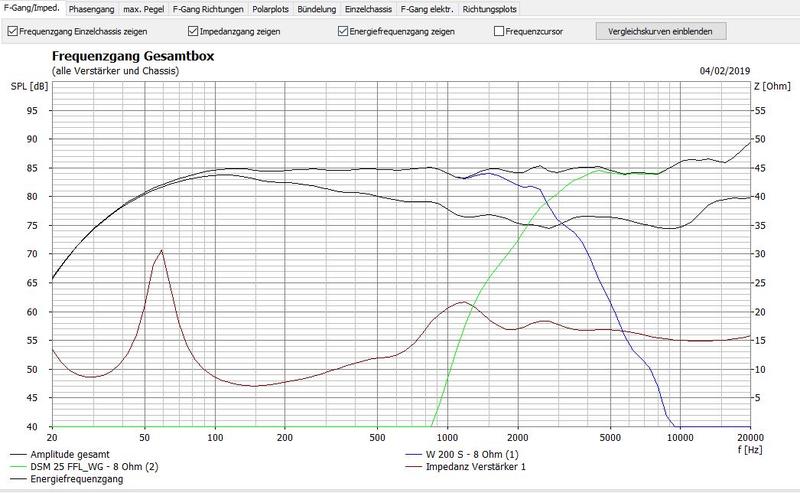Open the Phasengang tab
The image size is (800, 493).
point(91,9)
